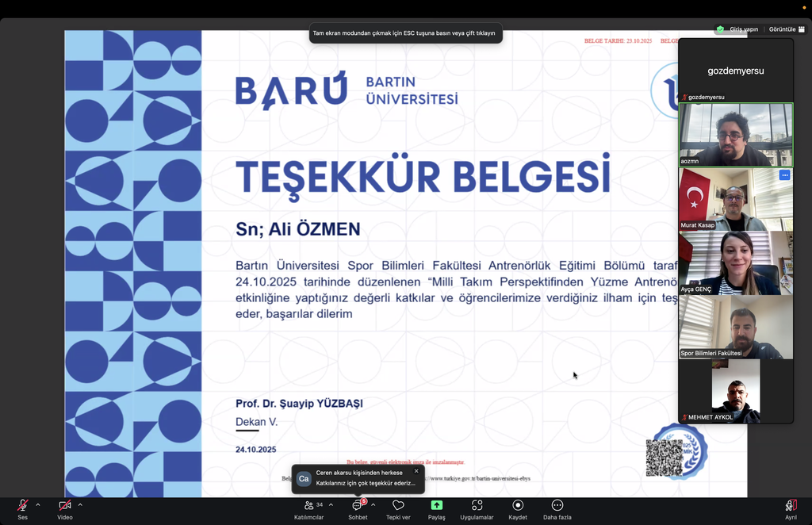Click the Tepki ver reactions icon

point(398,506)
